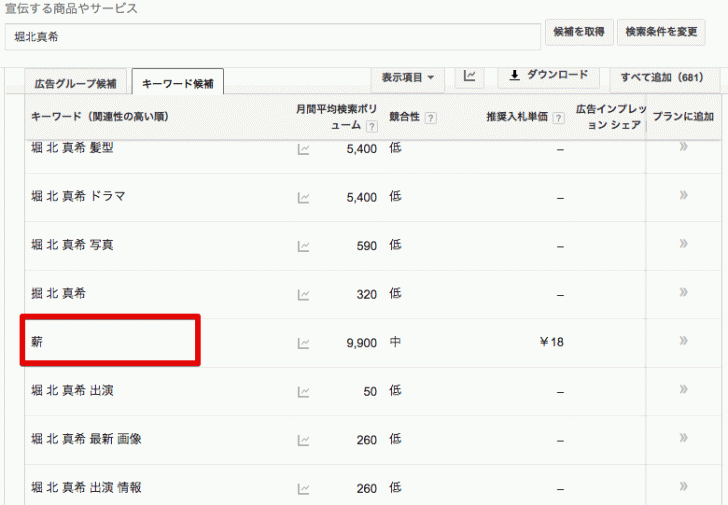
Task: Switch to 広告グループ候補 tab
Action: [x=75, y=83]
